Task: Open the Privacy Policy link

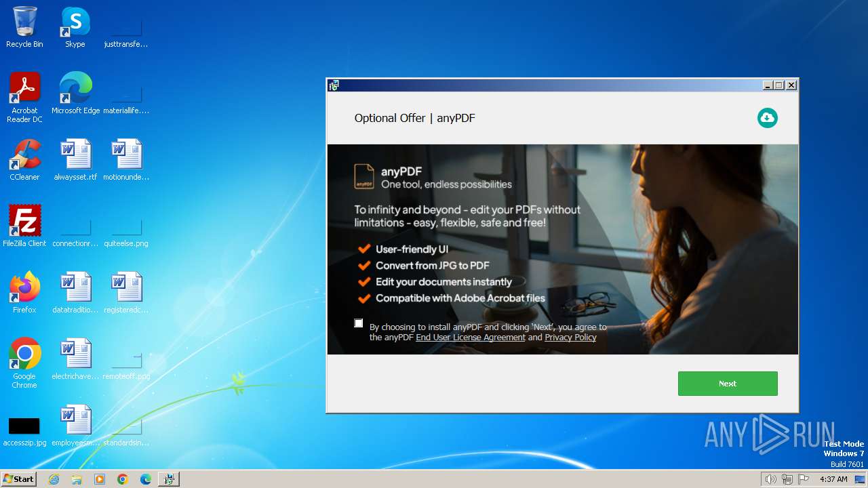Action: [x=570, y=338]
